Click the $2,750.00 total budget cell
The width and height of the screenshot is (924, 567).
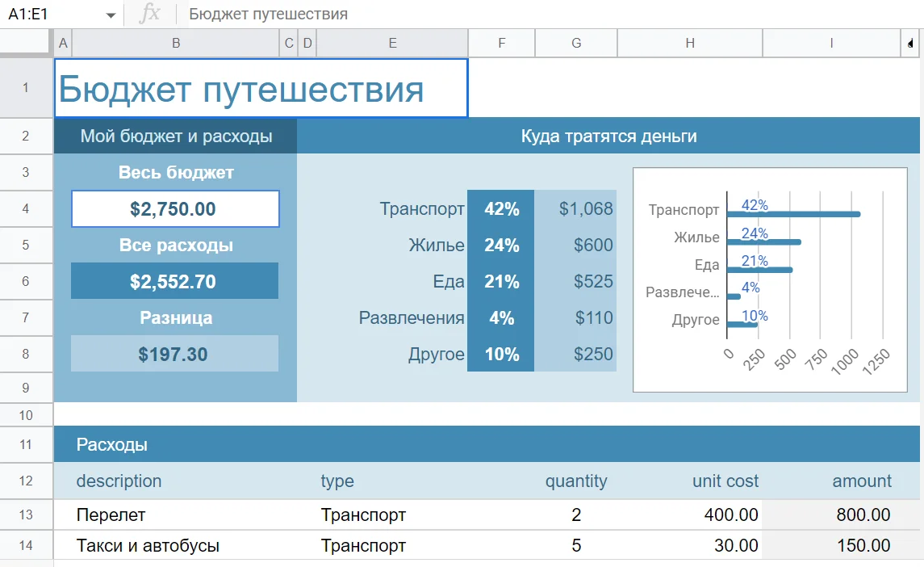click(175, 209)
